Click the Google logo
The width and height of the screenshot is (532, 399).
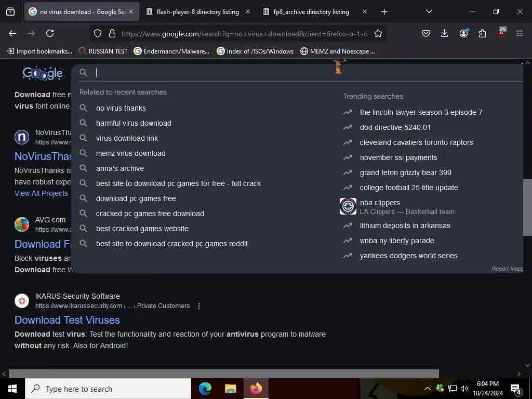coord(43,73)
